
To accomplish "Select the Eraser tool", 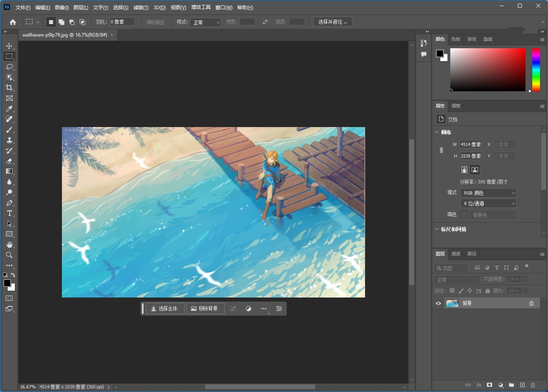I will coord(9,161).
